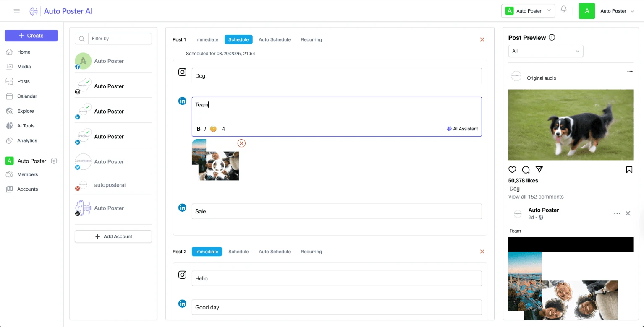644x327 pixels.
Task: Remove the attached Team media thumbnail
Action: pos(241,143)
